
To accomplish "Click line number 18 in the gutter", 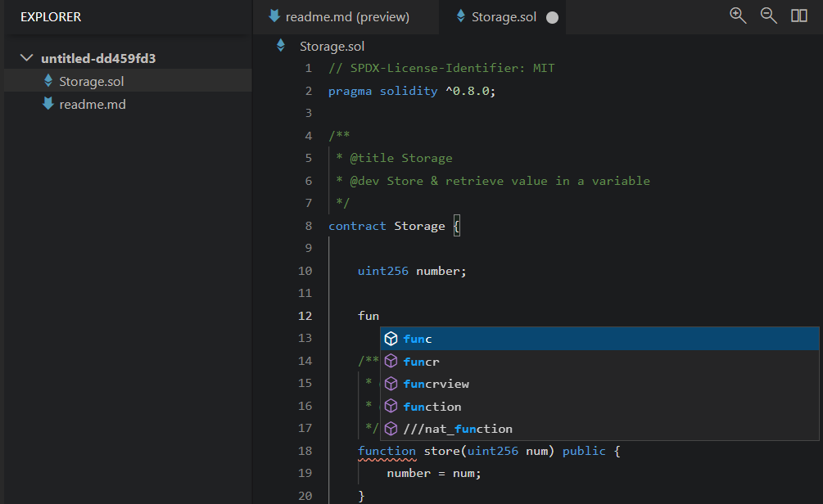I will 305,451.
